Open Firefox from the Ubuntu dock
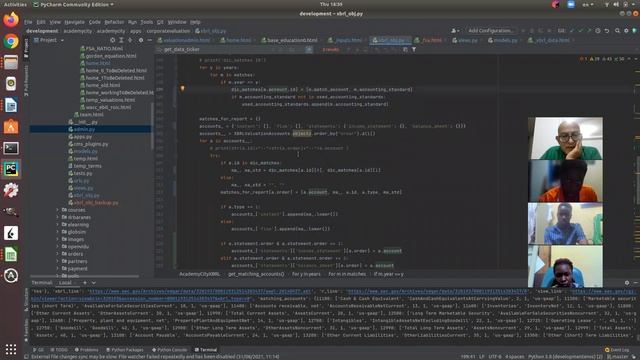640x360 pixels. tap(11, 20)
